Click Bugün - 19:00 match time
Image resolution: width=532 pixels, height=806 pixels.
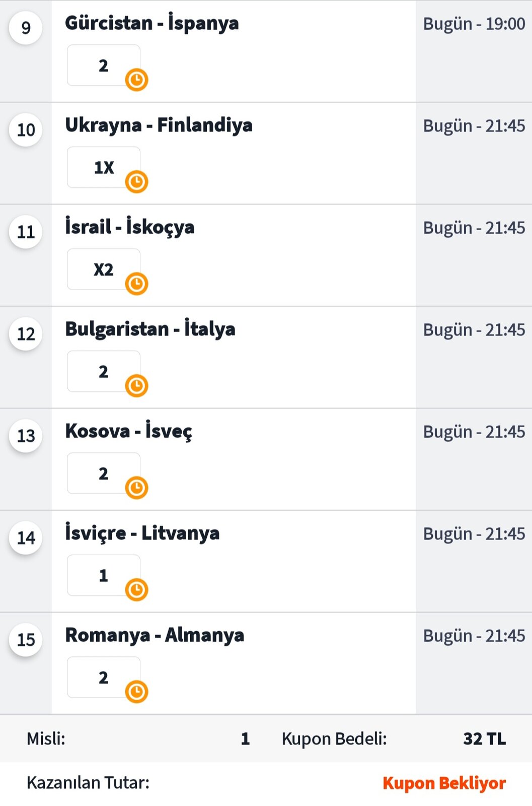pos(474,24)
